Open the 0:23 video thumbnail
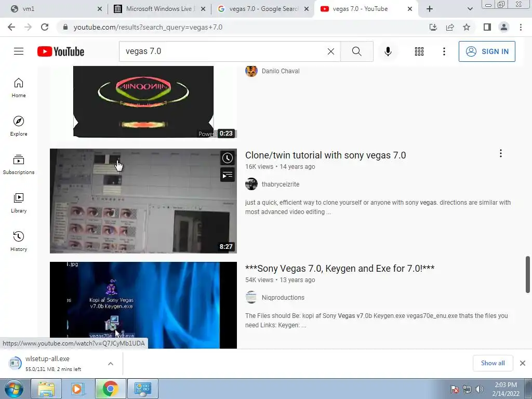The width and height of the screenshot is (532, 399). (143, 102)
